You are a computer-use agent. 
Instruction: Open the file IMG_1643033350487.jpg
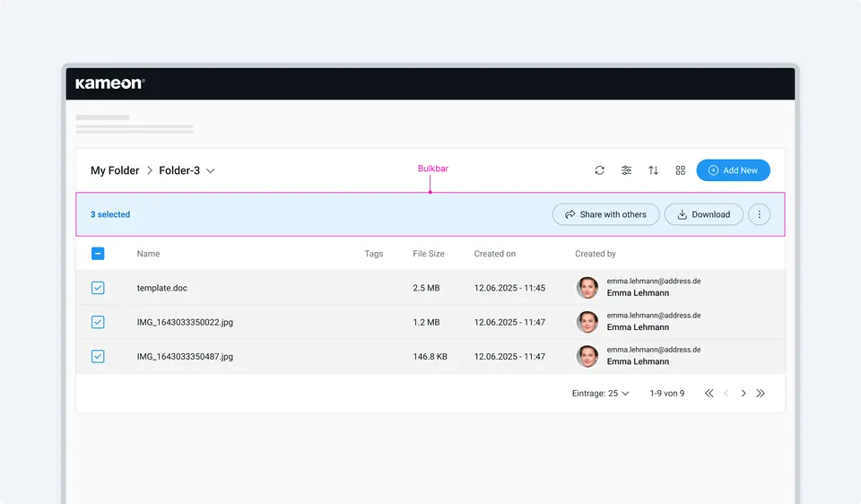185,356
